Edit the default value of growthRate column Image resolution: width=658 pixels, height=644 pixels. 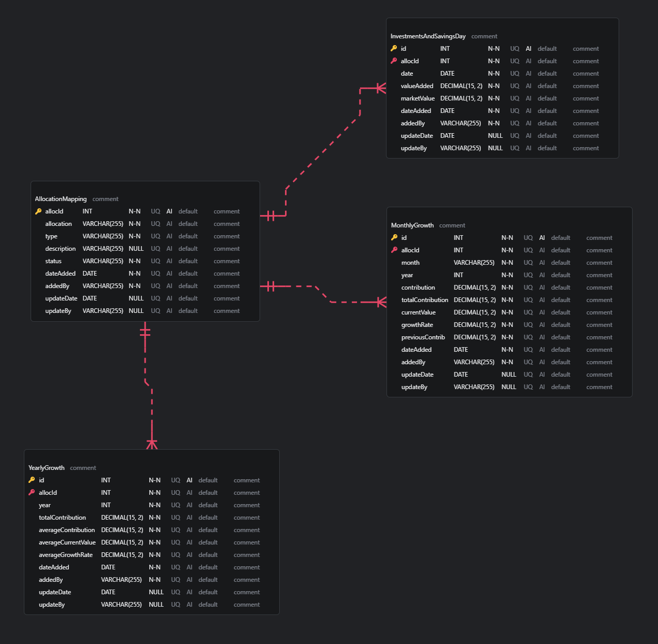point(561,325)
